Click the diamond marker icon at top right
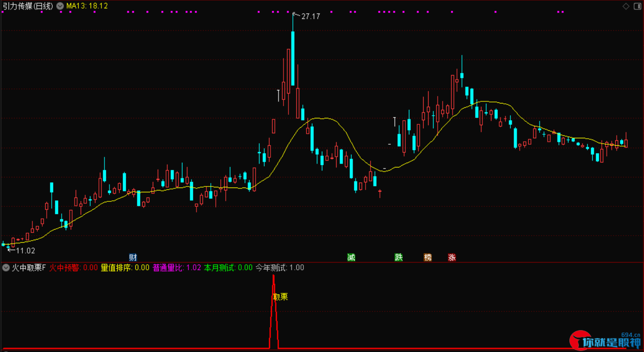This screenshot has width=644, height=352. pyautogui.click(x=626, y=6)
